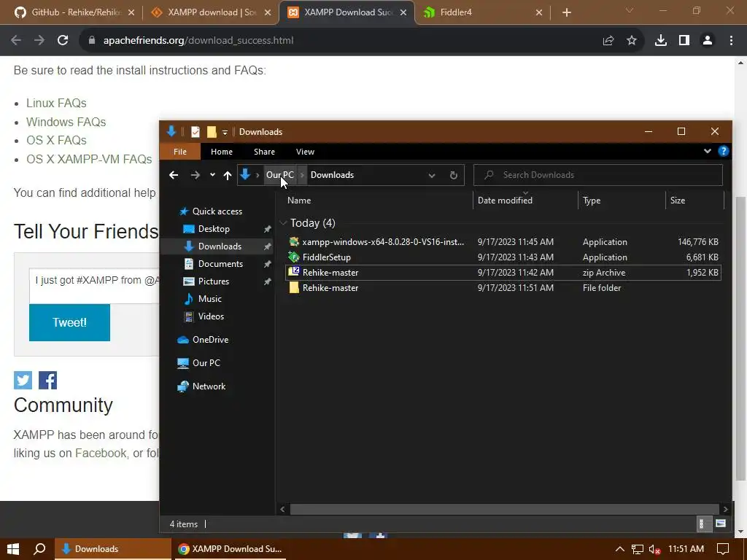747x560 pixels.
Task: Select Music in navigation pane
Action: click(209, 299)
